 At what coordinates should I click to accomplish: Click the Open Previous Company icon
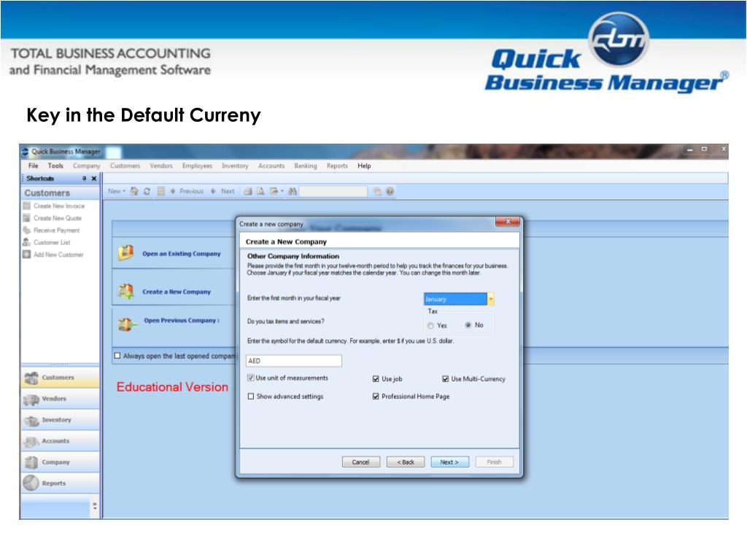[127, 324]
